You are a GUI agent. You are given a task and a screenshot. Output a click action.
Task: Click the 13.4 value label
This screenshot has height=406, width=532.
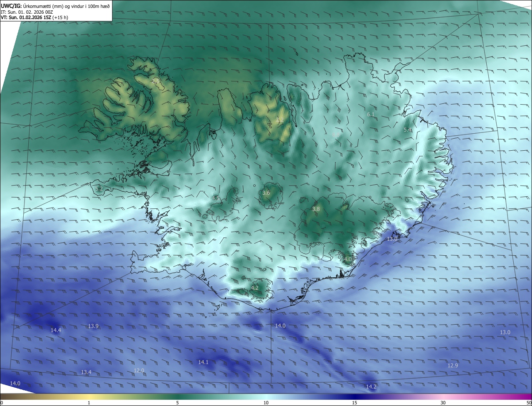coord(86,372)
